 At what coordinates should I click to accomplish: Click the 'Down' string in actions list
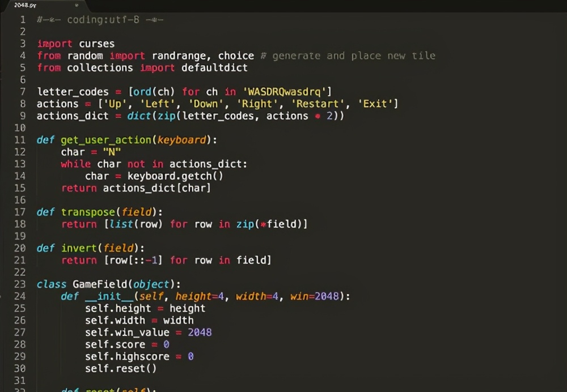coord(205,104)
